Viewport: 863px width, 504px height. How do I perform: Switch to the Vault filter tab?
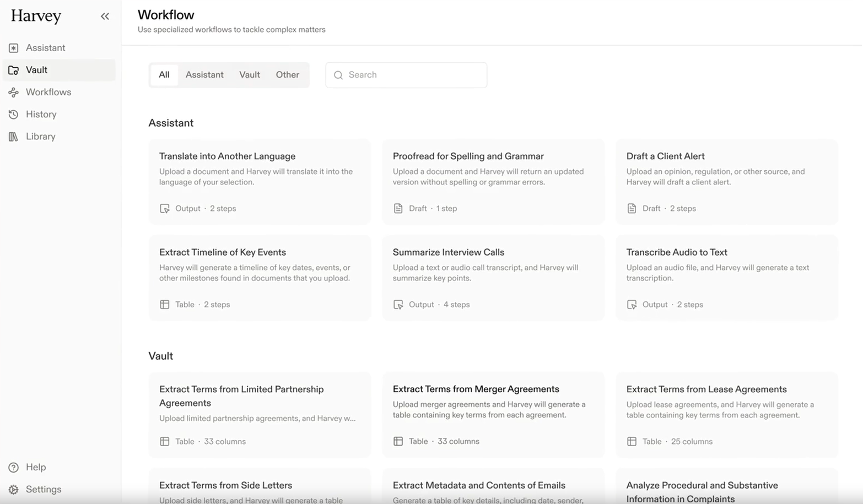250,75
